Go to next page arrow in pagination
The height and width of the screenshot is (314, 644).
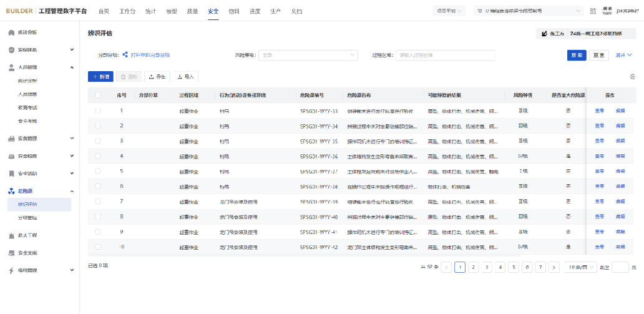click(x=554, y=268)
